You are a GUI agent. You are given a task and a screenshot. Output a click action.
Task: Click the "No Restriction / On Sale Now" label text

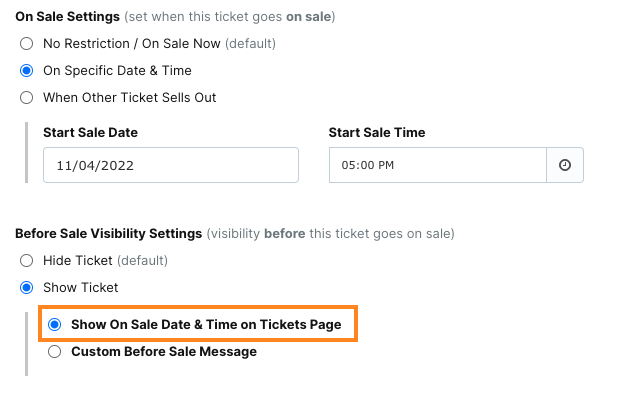(131, 44)
